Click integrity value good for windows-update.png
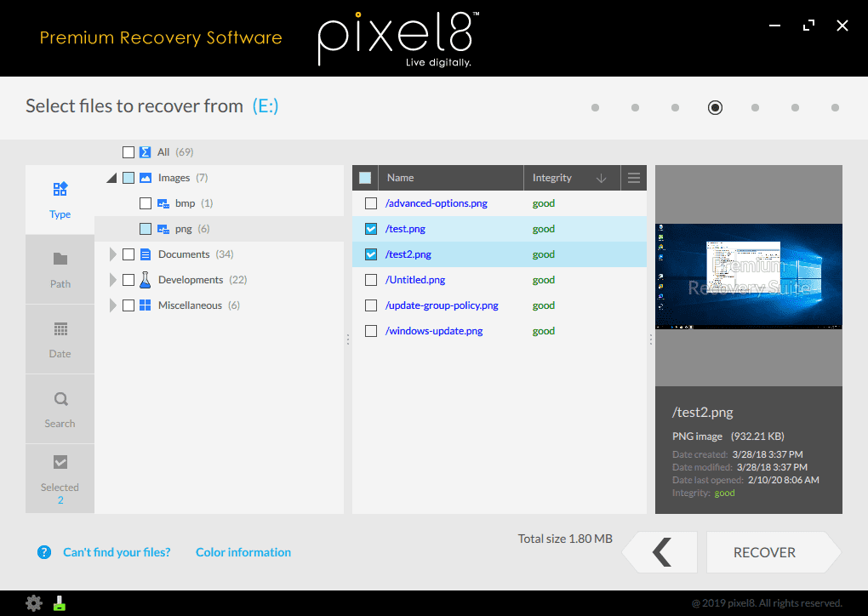The image size is (868, 616). (x=544, y=330)
